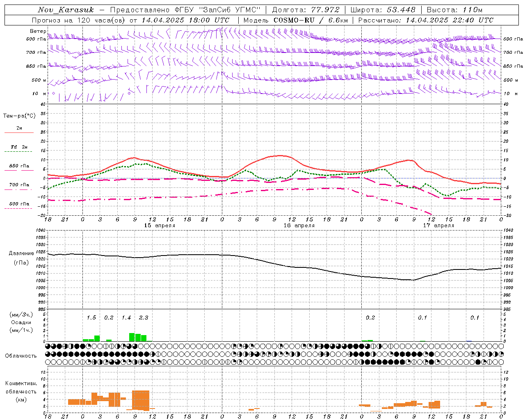
Task: Click the '15 апреля' date label
Action: (x=160, y=226)
